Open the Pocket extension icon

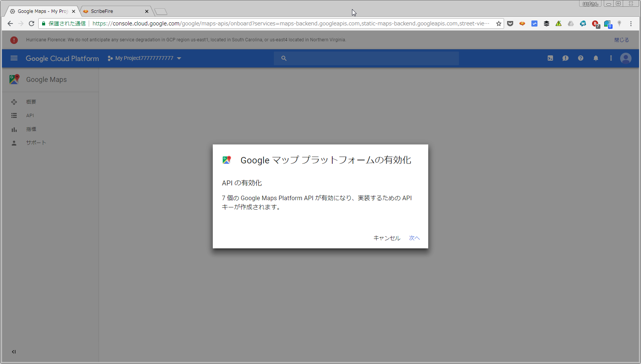[510, 24]
